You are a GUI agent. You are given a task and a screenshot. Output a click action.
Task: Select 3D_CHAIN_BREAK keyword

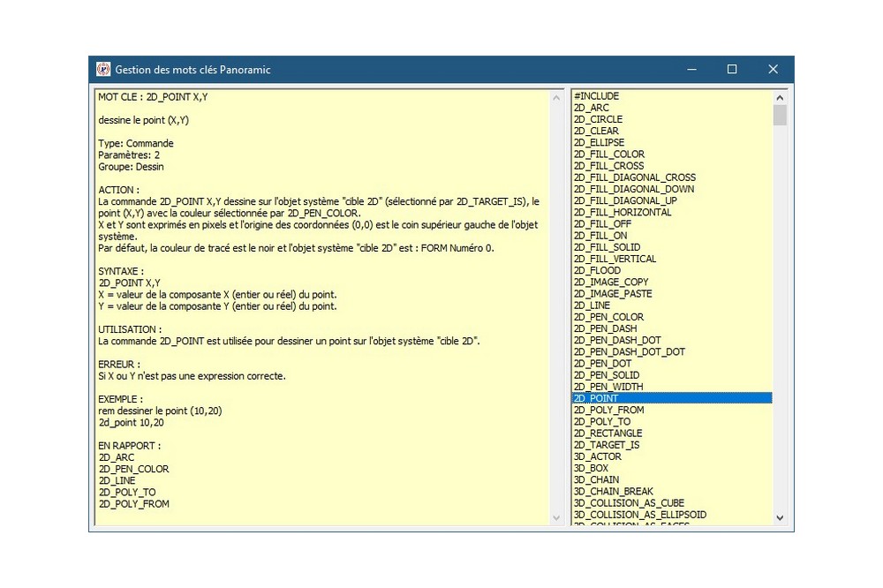672,492
